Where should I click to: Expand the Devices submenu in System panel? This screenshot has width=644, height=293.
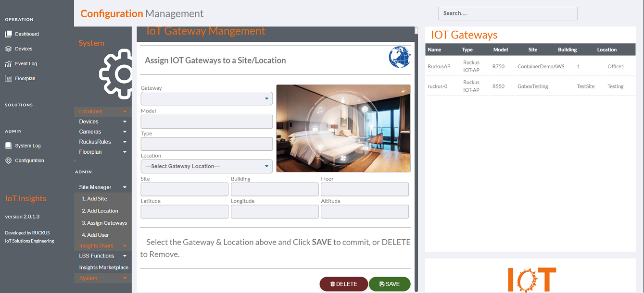(x=103, y=122)
